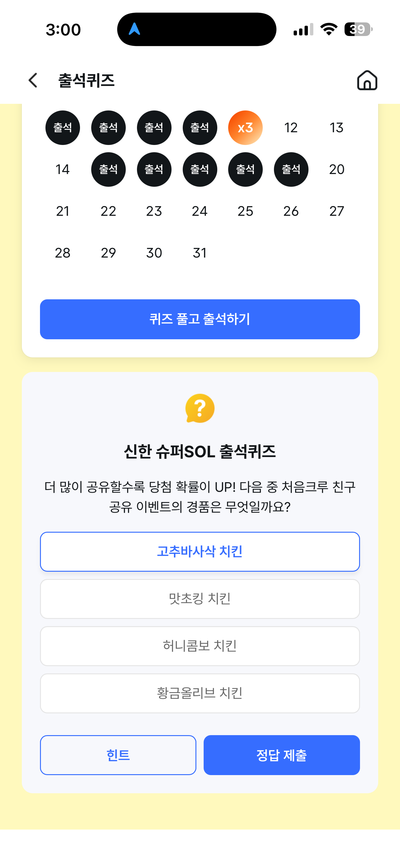Image resolution: width=400 pixels, height=868 pixels.
Task: Tap the Wi-Fi status icon
Action: [x=329, y=29]
